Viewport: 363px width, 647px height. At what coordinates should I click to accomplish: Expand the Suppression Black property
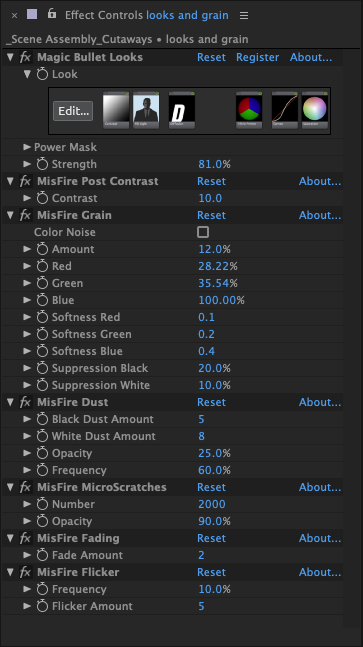point(27,368)
